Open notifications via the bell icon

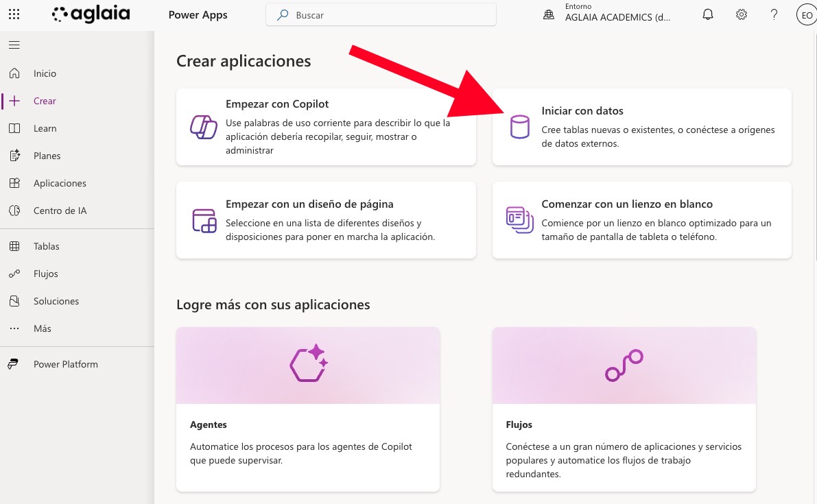707,14
